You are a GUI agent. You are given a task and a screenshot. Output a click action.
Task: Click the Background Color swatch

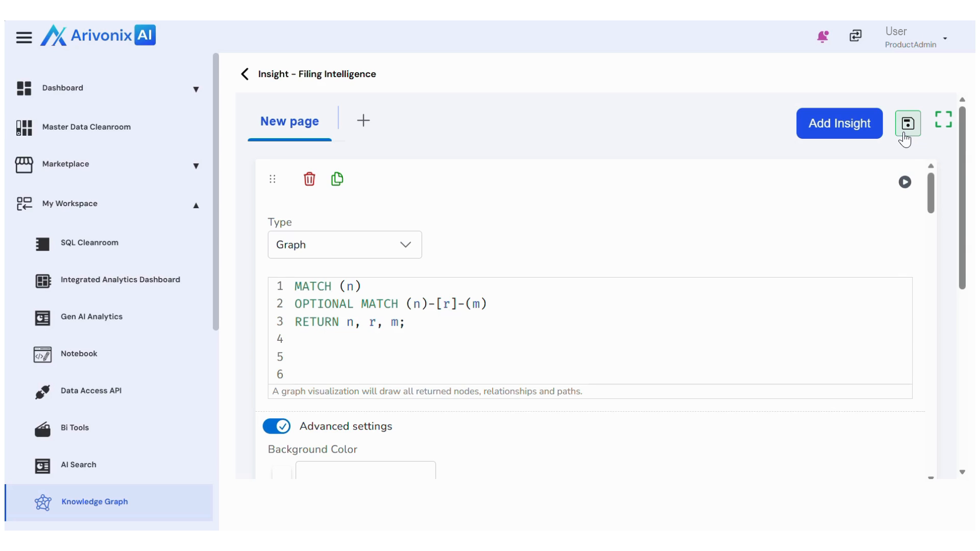(x=281, y=472)
